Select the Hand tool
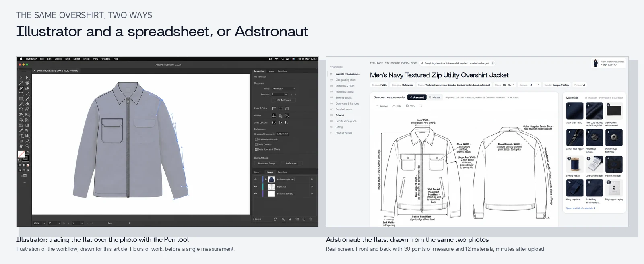644x264 pixels. tap(21, 146)
